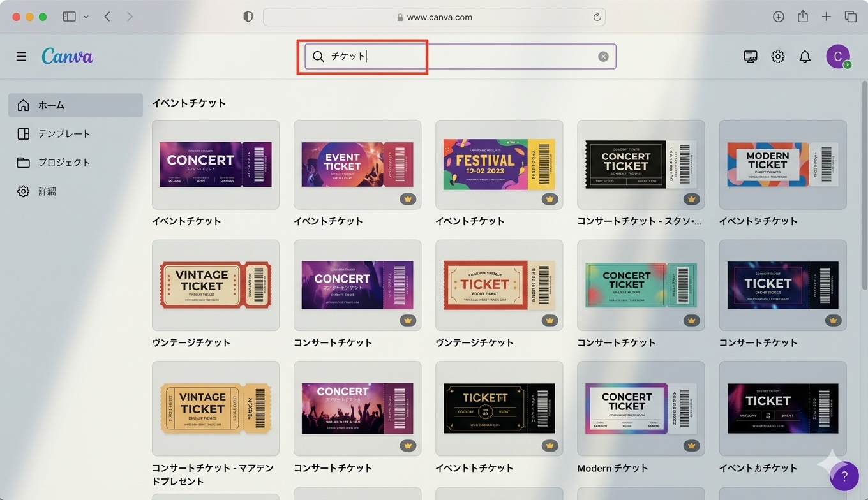
Task: Open the Vintage Ticket template thumbnail
Action: [x=215, y=285]
